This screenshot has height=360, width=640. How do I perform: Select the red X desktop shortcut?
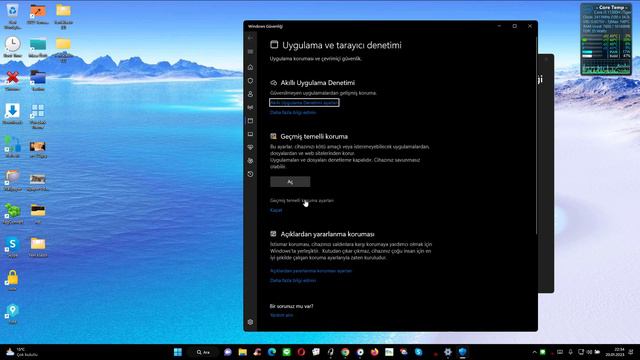(13, 80)
